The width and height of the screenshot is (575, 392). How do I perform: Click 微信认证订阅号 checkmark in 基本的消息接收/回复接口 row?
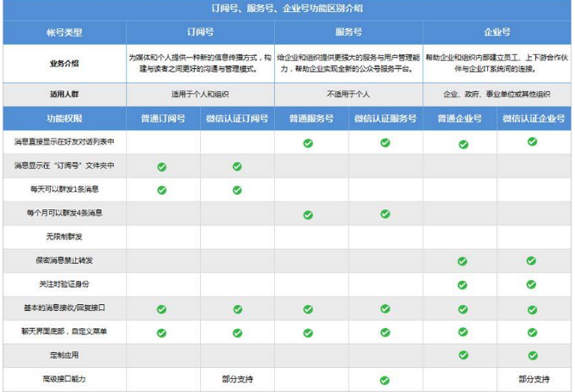[238, 309]
